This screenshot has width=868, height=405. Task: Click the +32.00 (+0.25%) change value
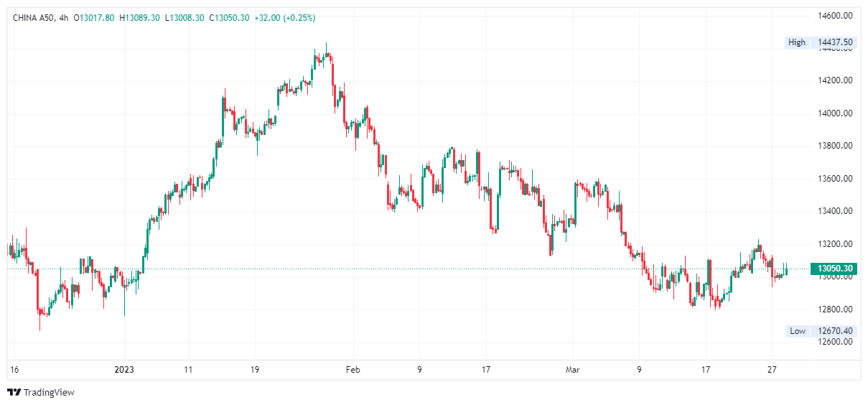[285, 17]
